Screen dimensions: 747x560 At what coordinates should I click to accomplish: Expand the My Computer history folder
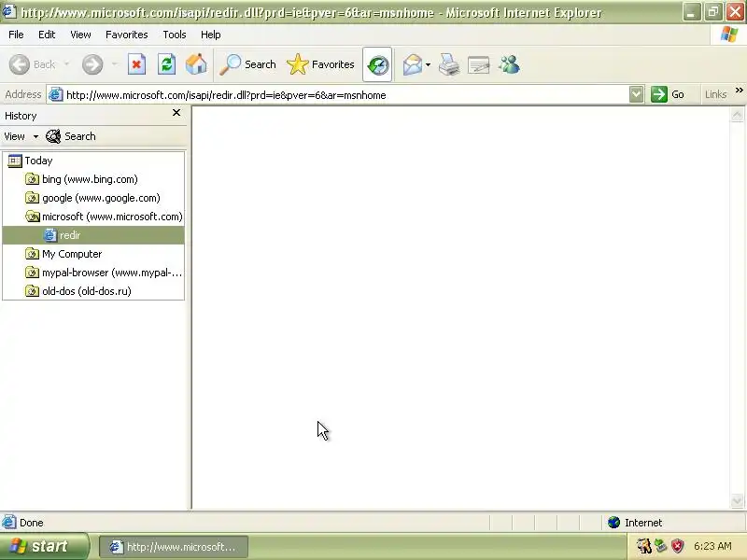(x=63, y=254)
